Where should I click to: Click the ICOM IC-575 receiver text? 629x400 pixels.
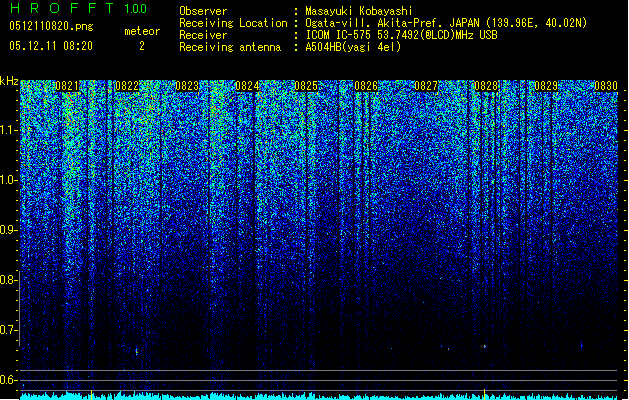[401, 35]
